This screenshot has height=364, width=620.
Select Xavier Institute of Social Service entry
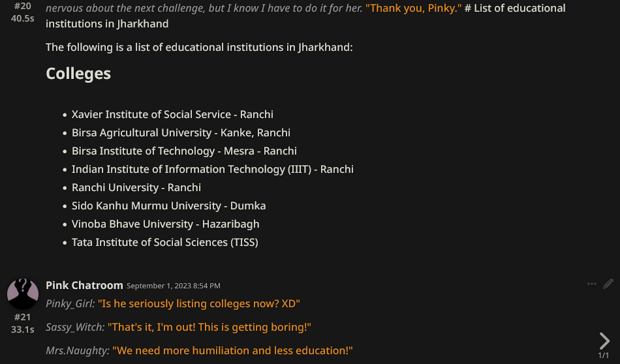172,114
